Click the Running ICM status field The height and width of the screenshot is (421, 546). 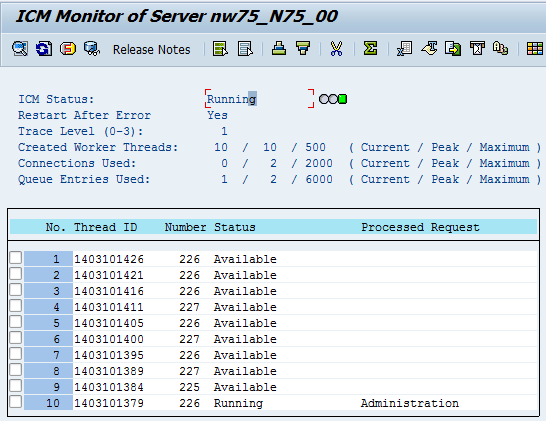[259, 99]
